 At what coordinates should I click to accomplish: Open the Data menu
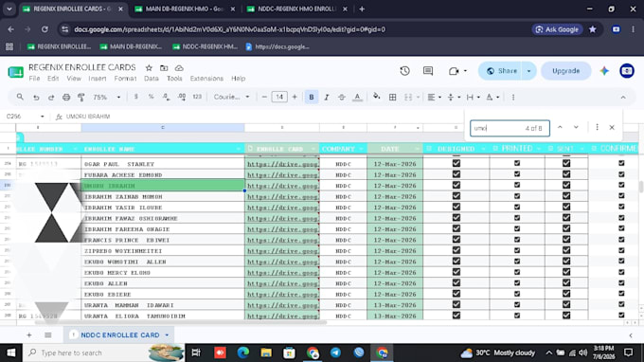coord(152,79)
